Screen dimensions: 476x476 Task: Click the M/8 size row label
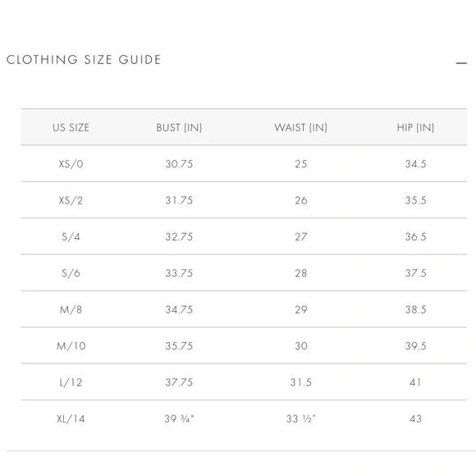(x=71, y=309)
